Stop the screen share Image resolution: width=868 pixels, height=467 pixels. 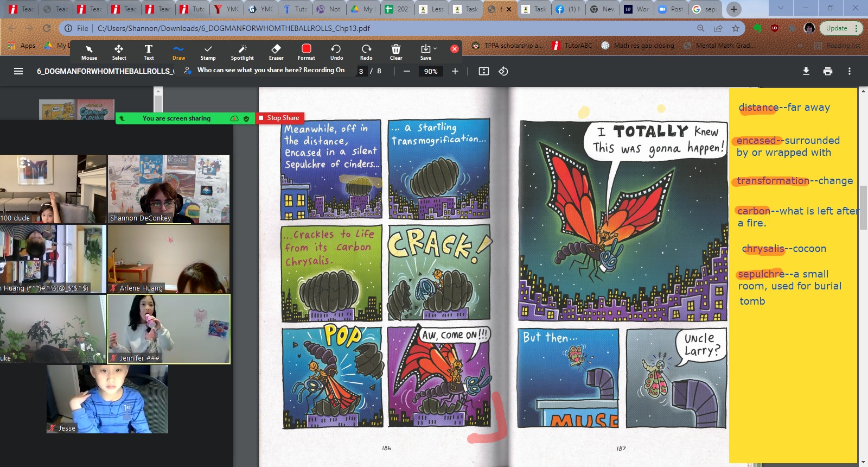[279, 118]
